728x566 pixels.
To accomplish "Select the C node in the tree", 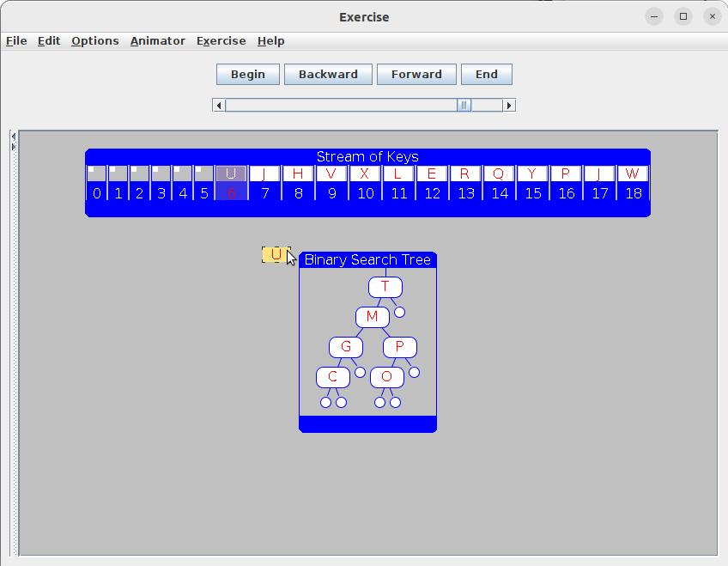I will (333, 377).
